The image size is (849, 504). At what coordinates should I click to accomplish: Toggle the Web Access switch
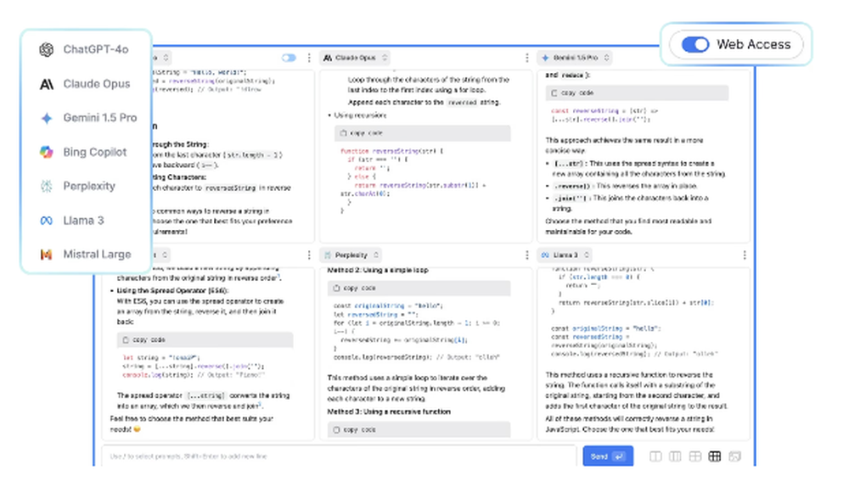click(694, 44)
